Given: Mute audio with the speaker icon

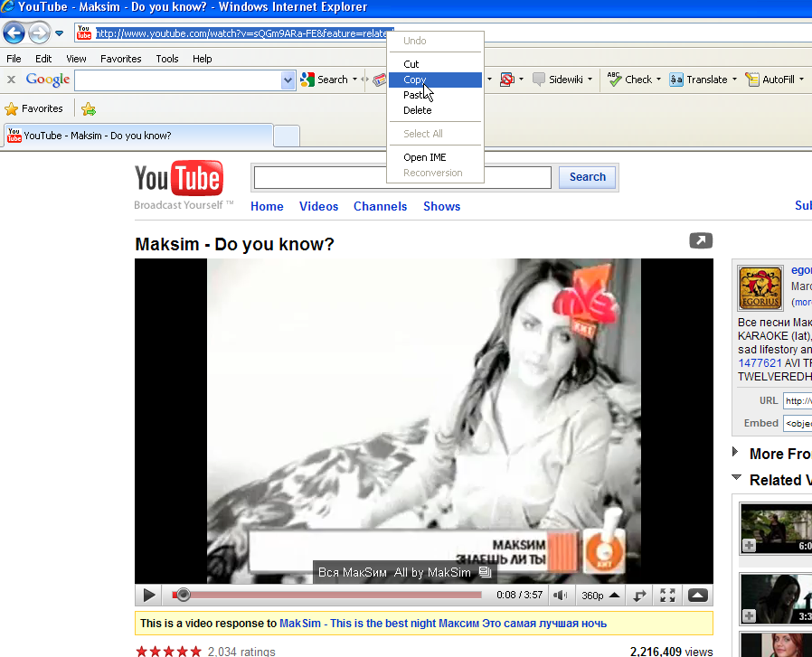Looking at the screenshot, I should pyautogui.click(x=561, y=596).
